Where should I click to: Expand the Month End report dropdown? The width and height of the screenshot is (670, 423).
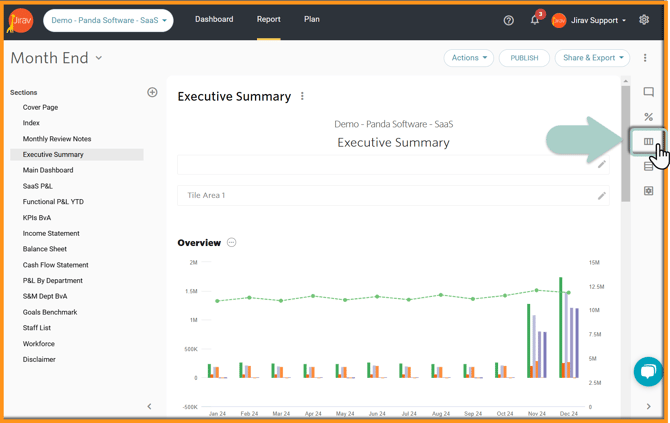click(99, 58)
